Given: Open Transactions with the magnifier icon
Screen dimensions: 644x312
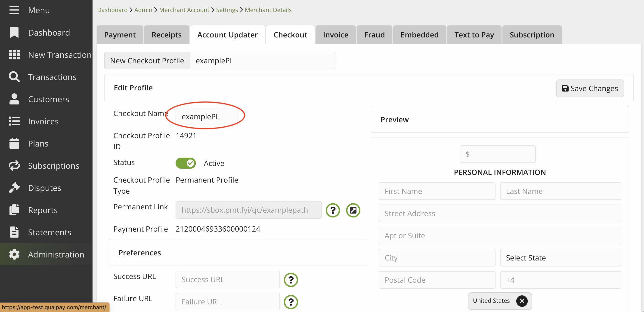Looking at the screenshot, I should pyautogui.click(x=14, y=77).
